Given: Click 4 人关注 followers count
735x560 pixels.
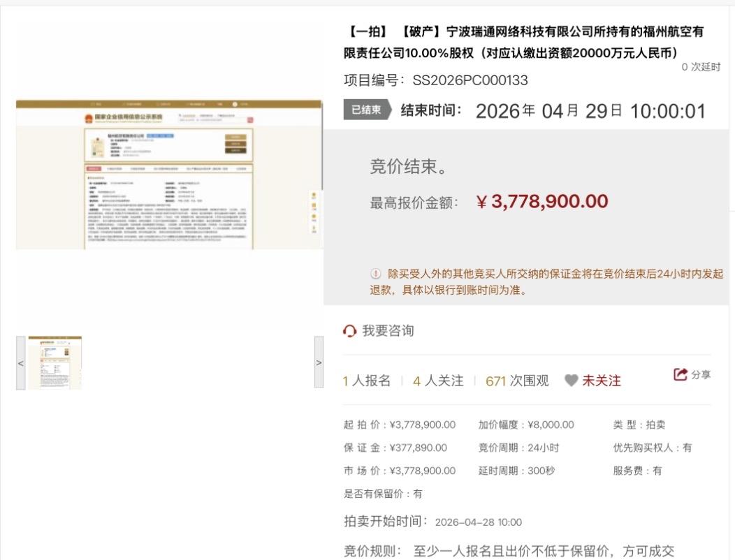Looking at the screenshot, I should (x=438, y=381).
